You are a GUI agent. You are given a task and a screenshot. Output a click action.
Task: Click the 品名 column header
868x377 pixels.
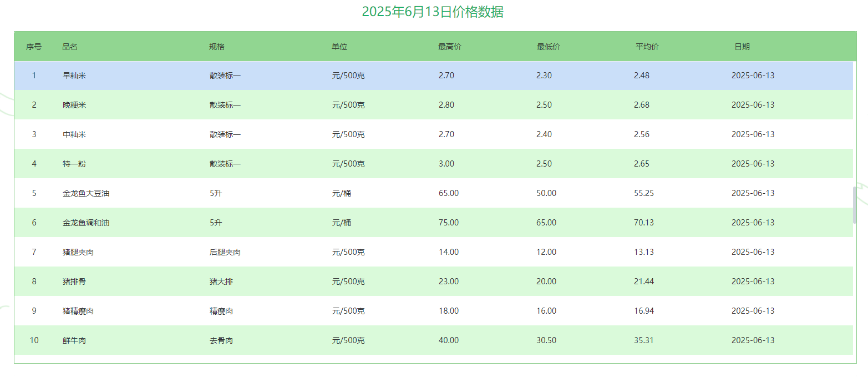tap(70, 47)
